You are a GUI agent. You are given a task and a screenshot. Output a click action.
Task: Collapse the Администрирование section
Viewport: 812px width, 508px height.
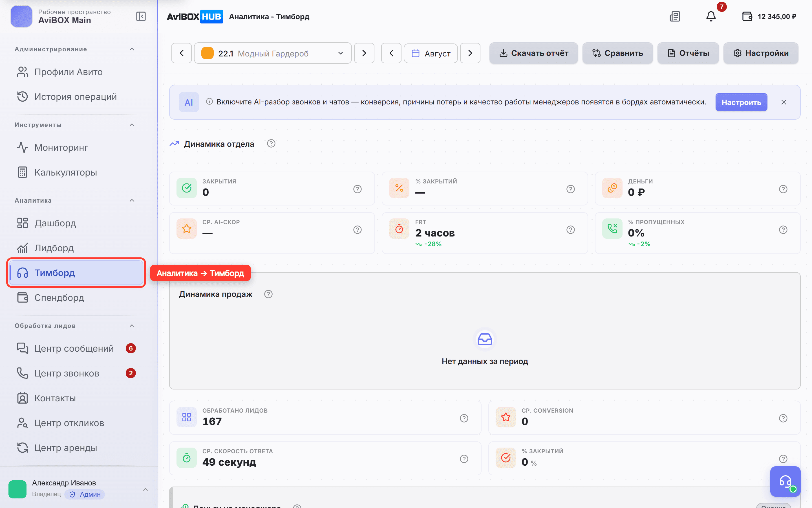pos(132,49)
